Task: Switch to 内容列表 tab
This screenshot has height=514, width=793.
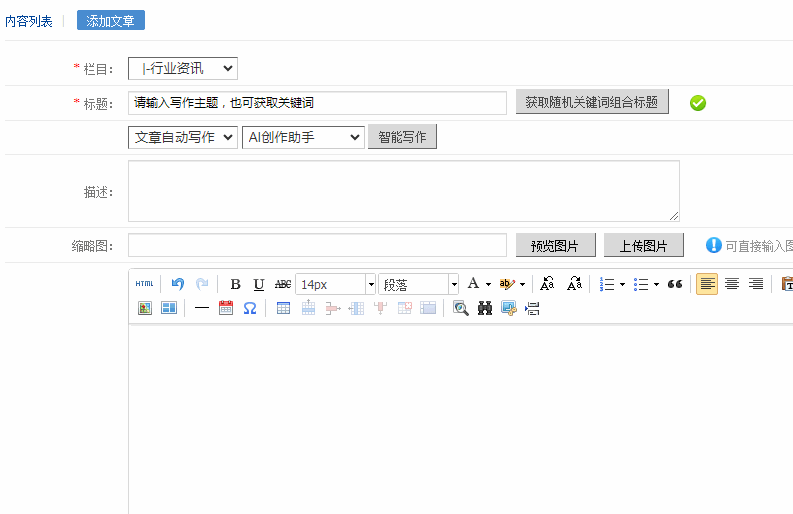Action: click(29, 21)
